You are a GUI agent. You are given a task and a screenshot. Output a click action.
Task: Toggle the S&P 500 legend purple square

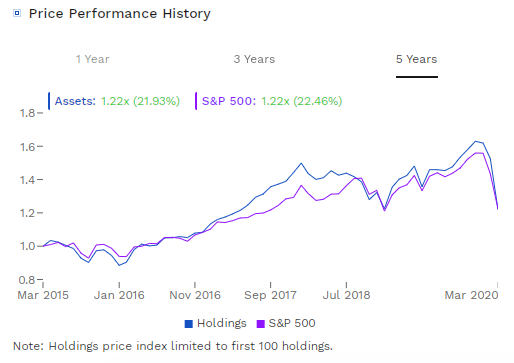261,324
